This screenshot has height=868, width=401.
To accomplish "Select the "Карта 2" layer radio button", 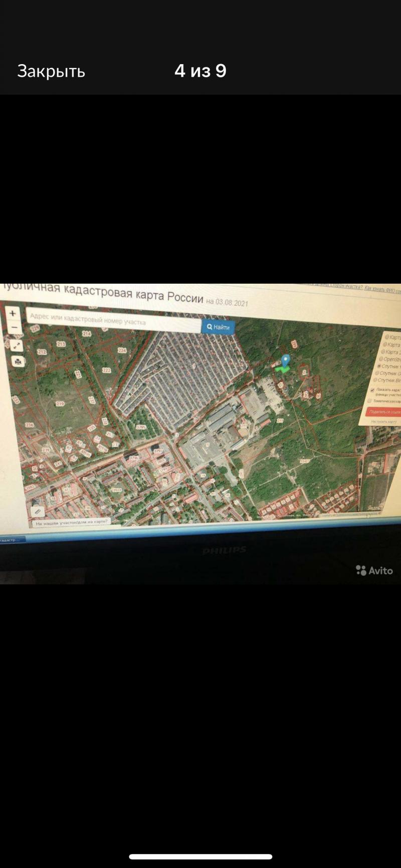I will tap(384, 352).
